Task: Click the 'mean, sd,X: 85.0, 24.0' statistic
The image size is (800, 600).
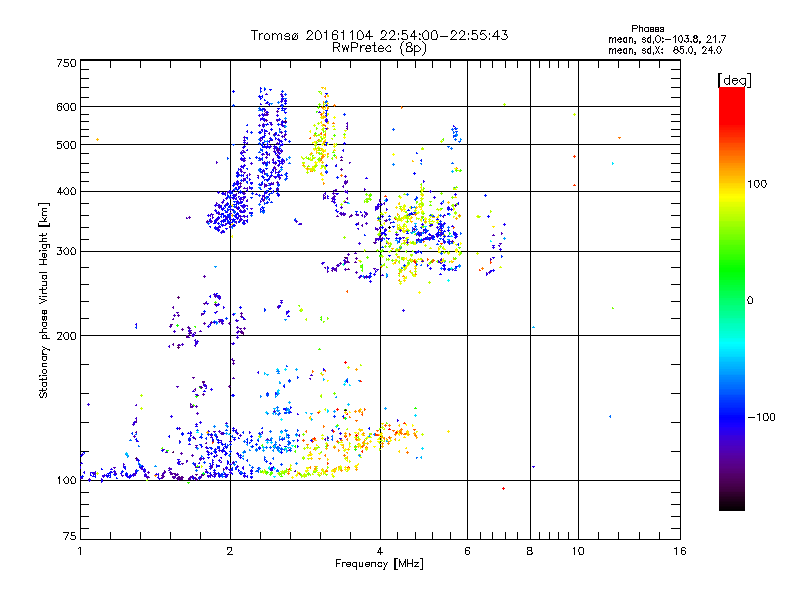Action: (665, 50)
